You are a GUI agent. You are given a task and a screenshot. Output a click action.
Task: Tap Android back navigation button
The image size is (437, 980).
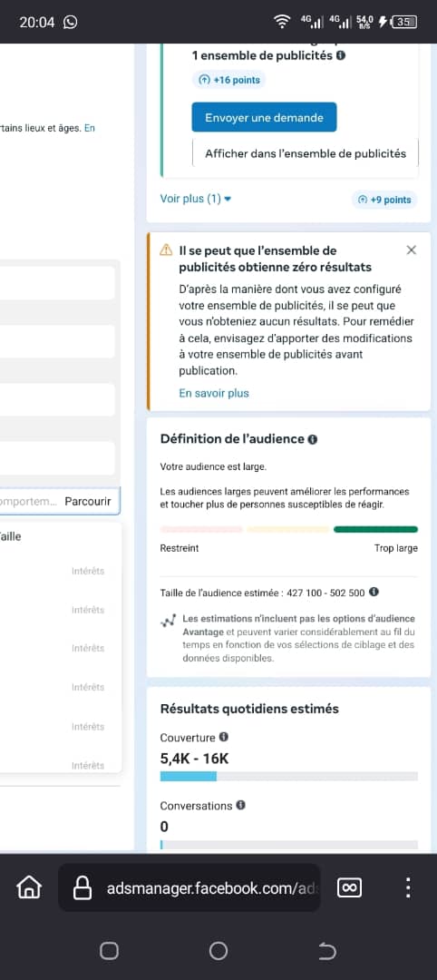tap(327, 951)
